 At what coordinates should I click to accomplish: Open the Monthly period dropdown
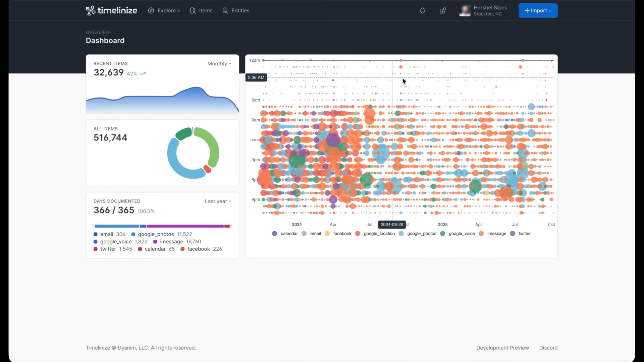[x=219, y=64]
